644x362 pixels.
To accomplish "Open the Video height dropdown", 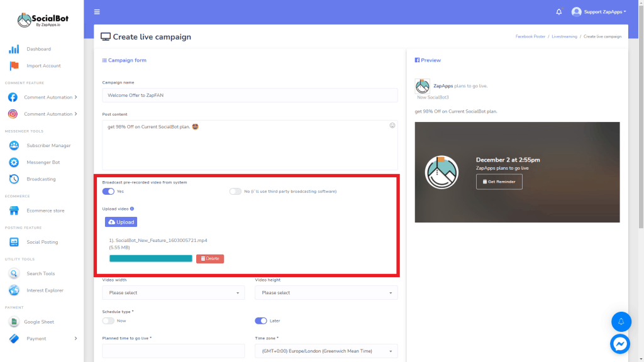I will pos(326,293).
